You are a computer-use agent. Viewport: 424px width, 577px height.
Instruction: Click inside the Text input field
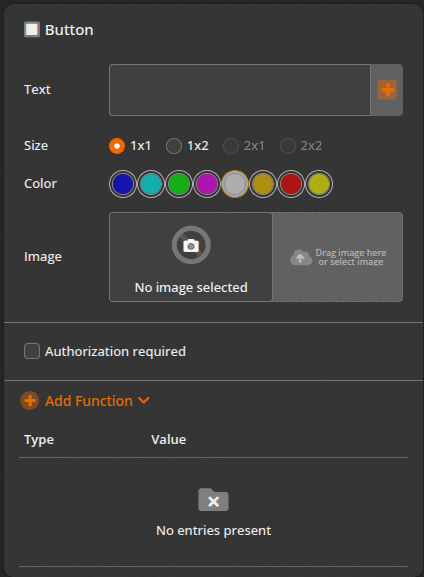[240, 90]
